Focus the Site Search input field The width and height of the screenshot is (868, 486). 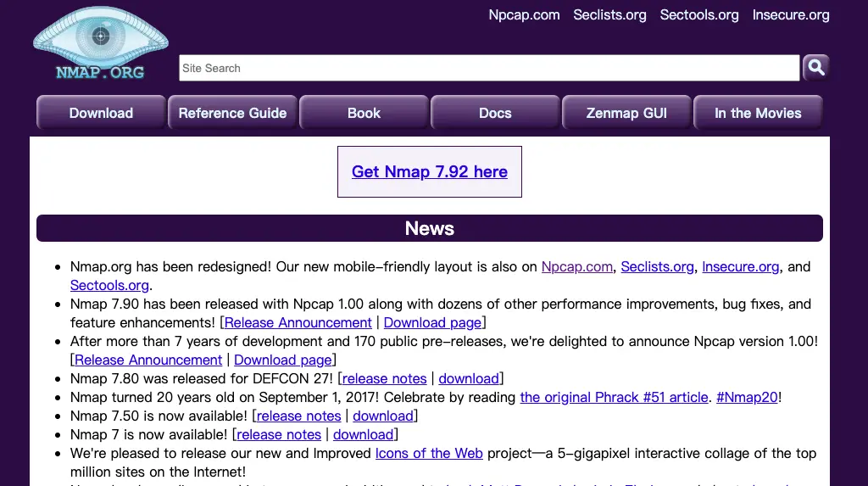(489, 68)
